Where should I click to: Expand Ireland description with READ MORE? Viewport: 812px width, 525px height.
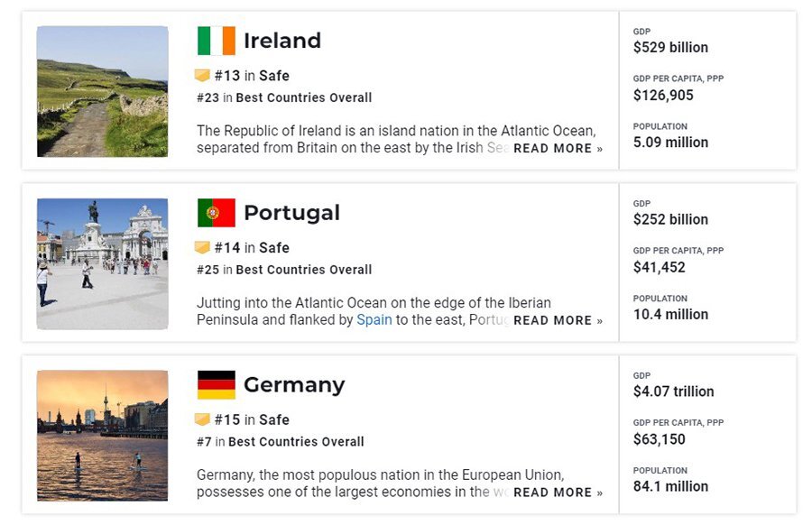[x=558, y=149]
